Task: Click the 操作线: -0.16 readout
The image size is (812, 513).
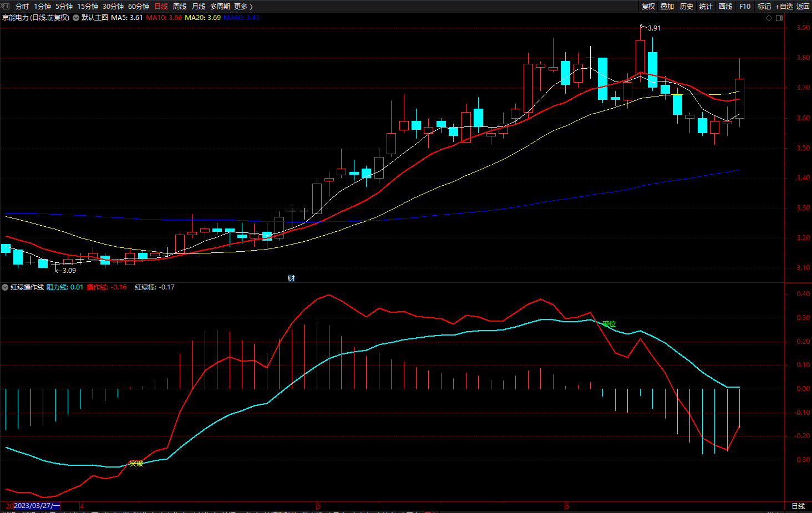Action: click(x=106, y=287)
